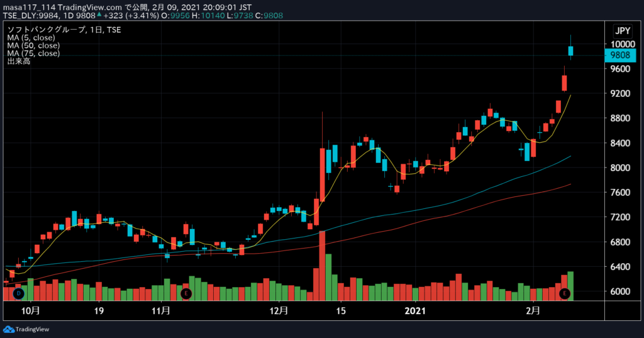Click the latest cyan candlestick near 9808
The width and height of the screenshot is (644, 338).
click(570, 50)
